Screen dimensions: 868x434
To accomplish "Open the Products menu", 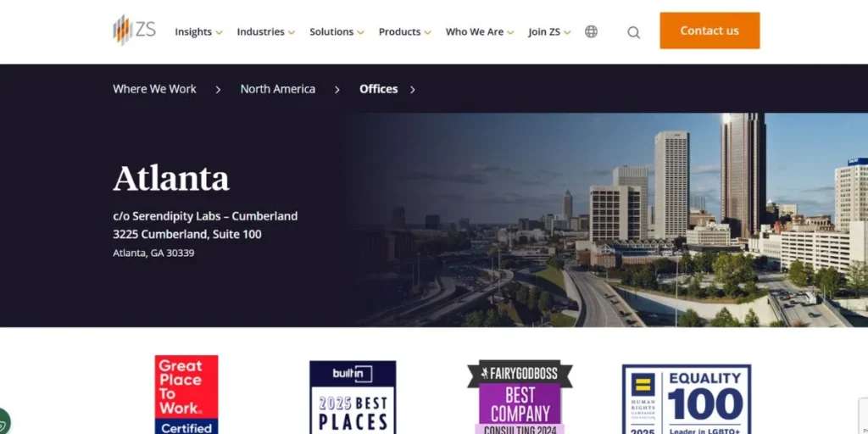I will [x=404, y=32].
